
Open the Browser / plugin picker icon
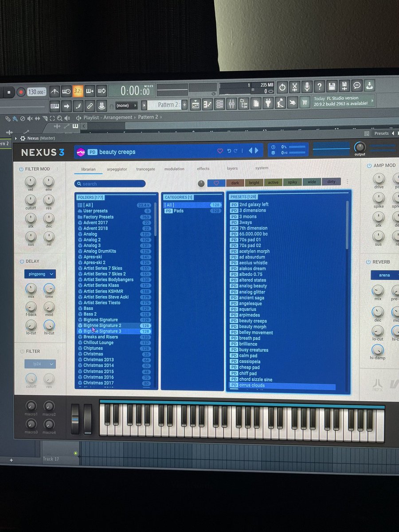click(243, 104)
